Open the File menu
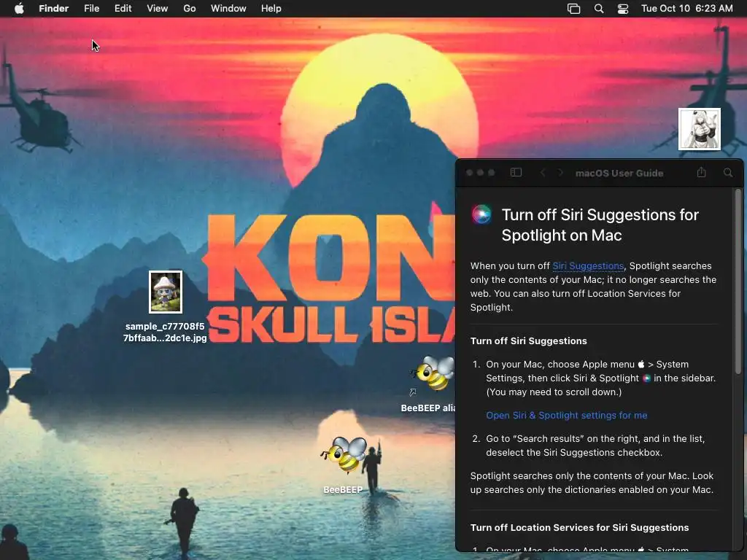The image size is (747, 560). pyautogui.click(x=91, y=9)
